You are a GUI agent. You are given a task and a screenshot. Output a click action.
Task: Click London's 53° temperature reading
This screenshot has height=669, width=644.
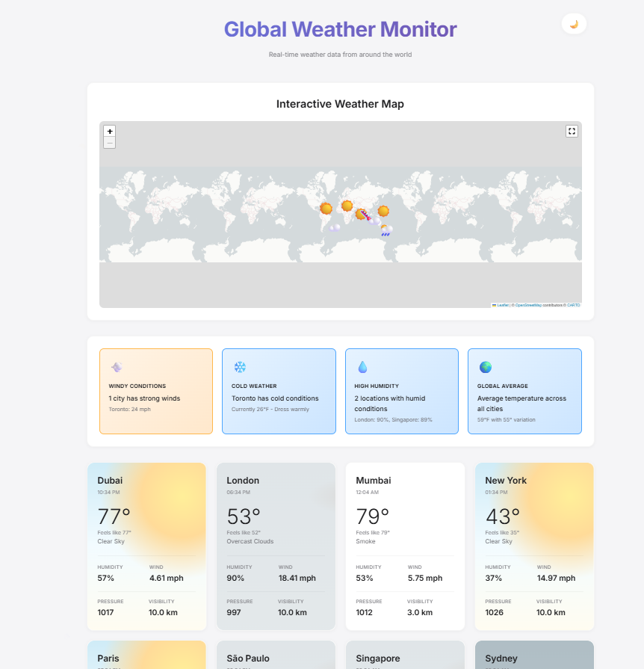244,517
